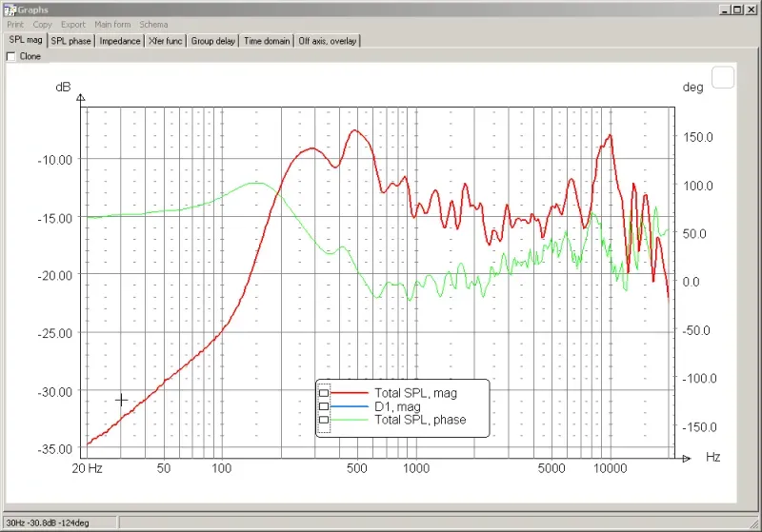This screenshot has width=762, height=532.
Task: Open the Print menu
Action: click(15, 25)
